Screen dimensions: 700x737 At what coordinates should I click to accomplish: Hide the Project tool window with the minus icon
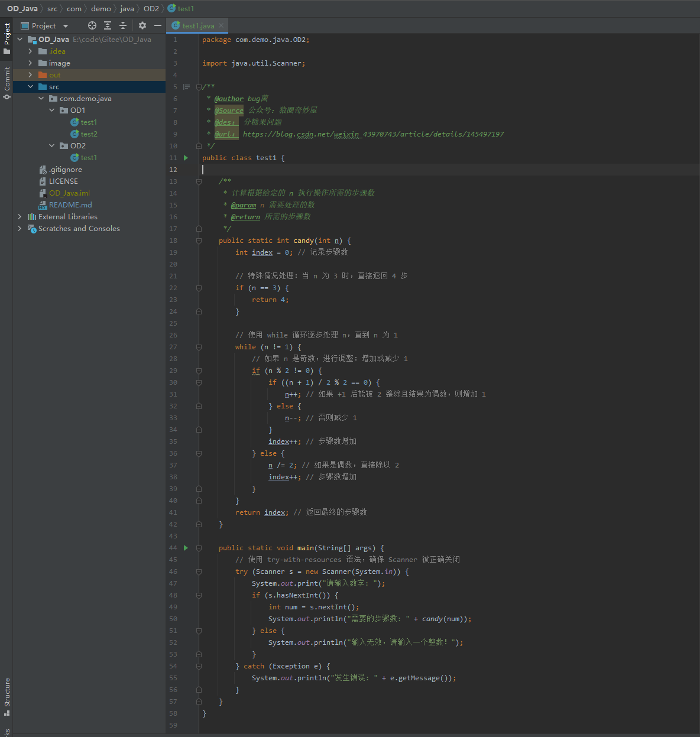[x=157, y=25]
